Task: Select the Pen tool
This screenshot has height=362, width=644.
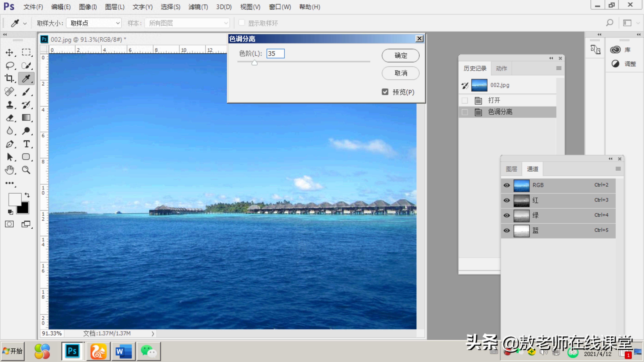Action: [x=10, y=144]
